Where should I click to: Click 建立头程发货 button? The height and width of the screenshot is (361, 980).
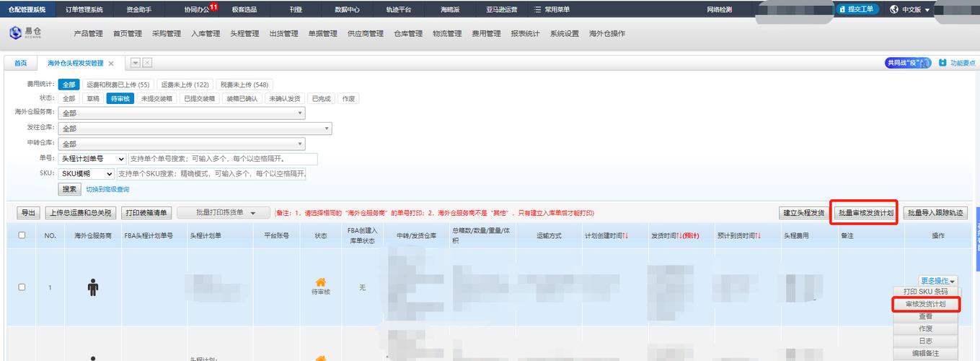[x=804, y=213]
